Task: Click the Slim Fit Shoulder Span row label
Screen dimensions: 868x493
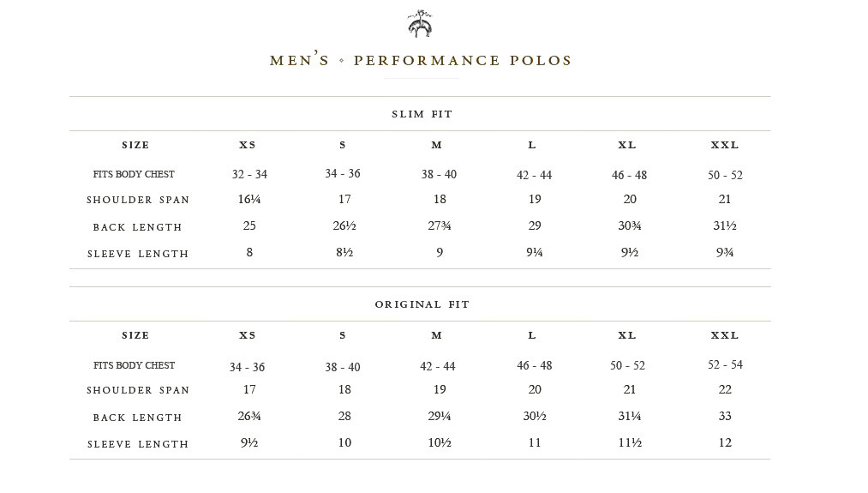Action: click(138, 201)
